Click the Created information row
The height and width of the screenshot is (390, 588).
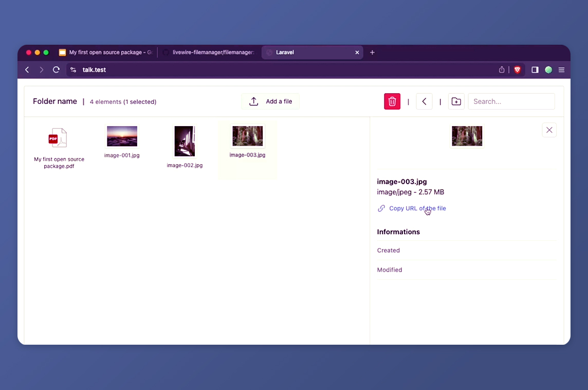click(467, 251)
